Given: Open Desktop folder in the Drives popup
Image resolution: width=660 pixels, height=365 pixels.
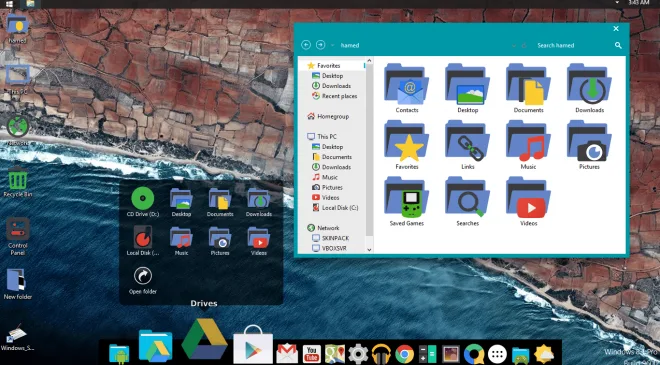Looking at the screenshot, I should [x=181, y=202].
